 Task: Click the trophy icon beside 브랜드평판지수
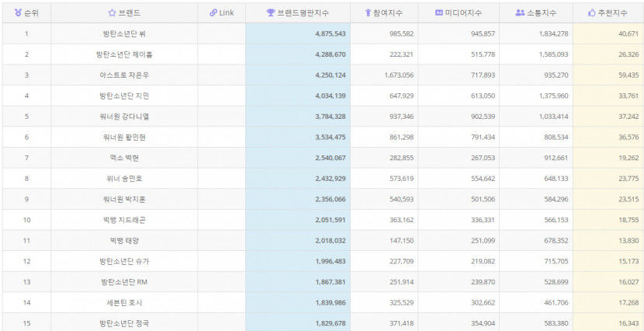point(270,13)
